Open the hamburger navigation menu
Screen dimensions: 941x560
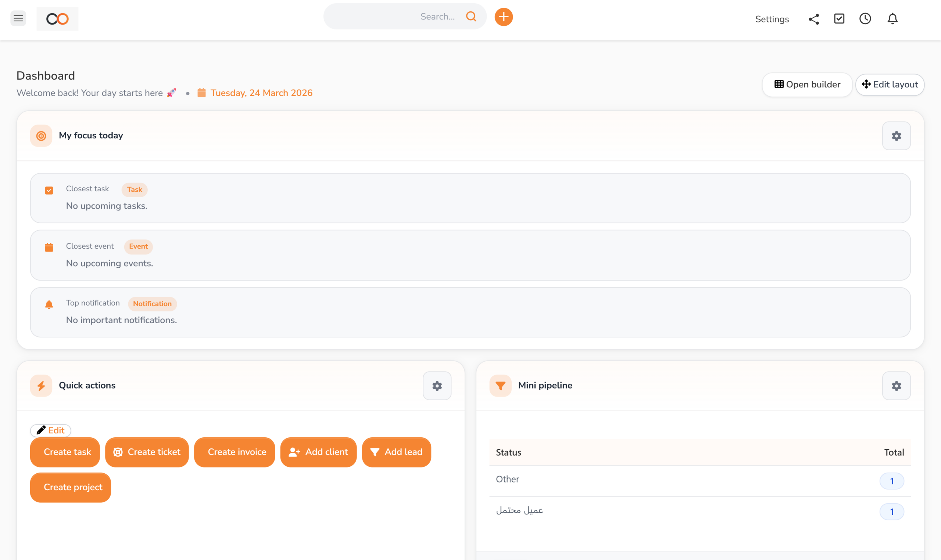tap(18, 18)
